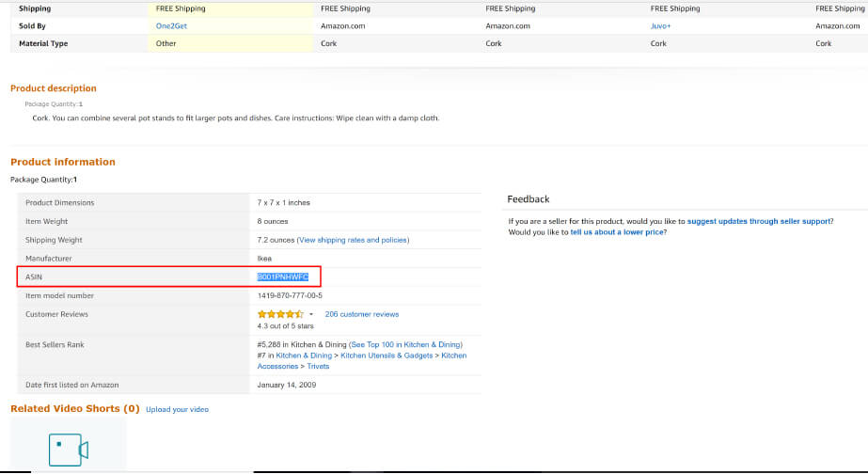Viewport: 868px width, 474px height.
Task: Click the Feedback section heading
Action: coord(529,199)
